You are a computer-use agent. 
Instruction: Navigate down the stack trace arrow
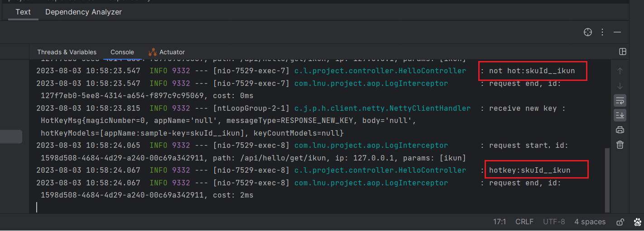(620, 85)
